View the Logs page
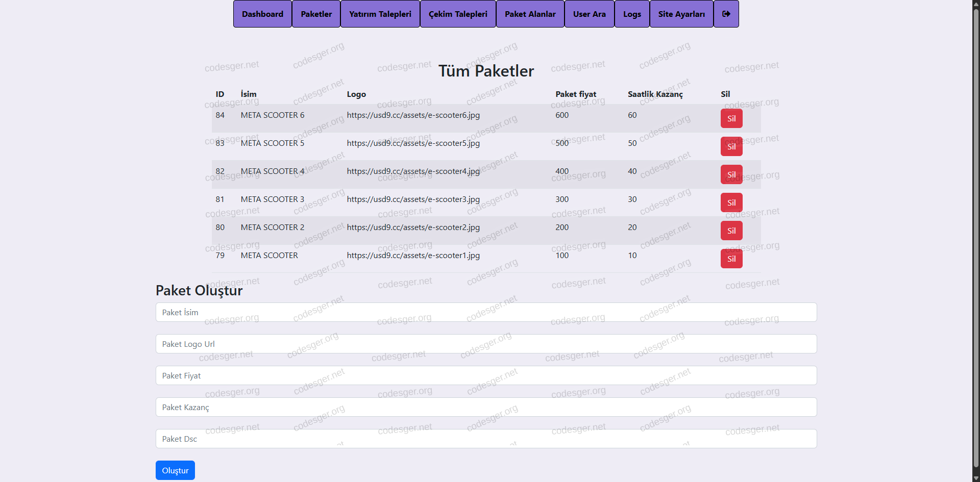 point(632,14)
